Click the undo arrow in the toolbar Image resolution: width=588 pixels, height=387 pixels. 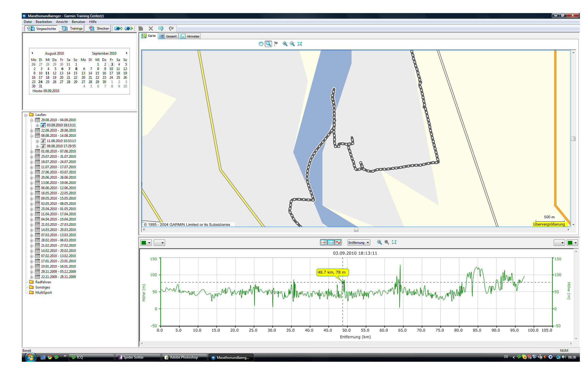[161, 28]
